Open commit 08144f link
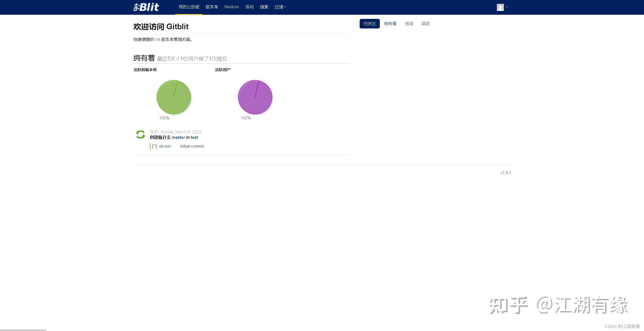The image size is (644, 331). pos(165,146)
